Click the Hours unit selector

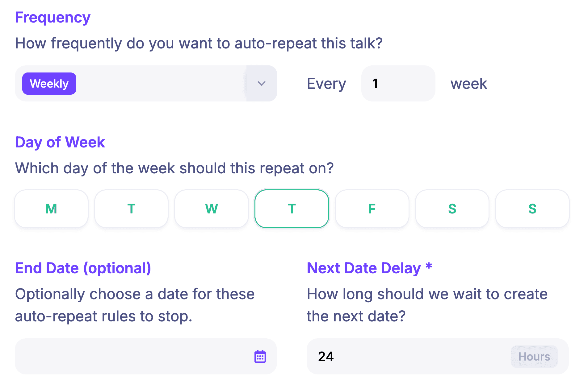pos(534,356)
